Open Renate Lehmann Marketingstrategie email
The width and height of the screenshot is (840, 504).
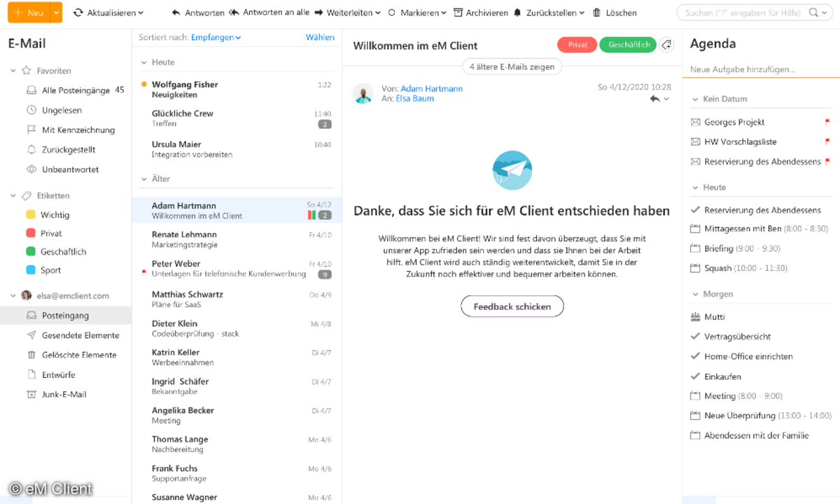[x=237, y=239]
